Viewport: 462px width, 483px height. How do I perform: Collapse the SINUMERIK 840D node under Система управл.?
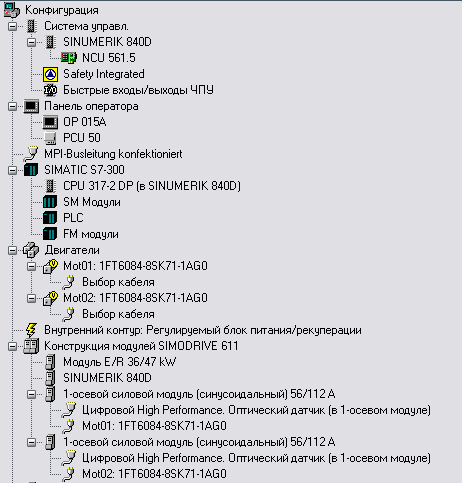pyautogui.click(x=31, y=42)
